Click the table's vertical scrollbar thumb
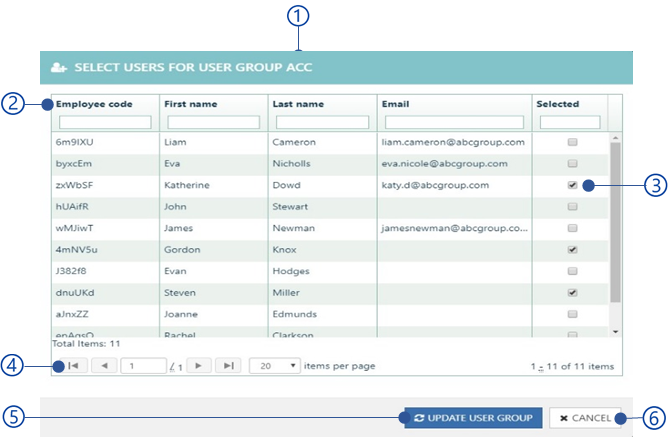668x437 pixels. 615,222
